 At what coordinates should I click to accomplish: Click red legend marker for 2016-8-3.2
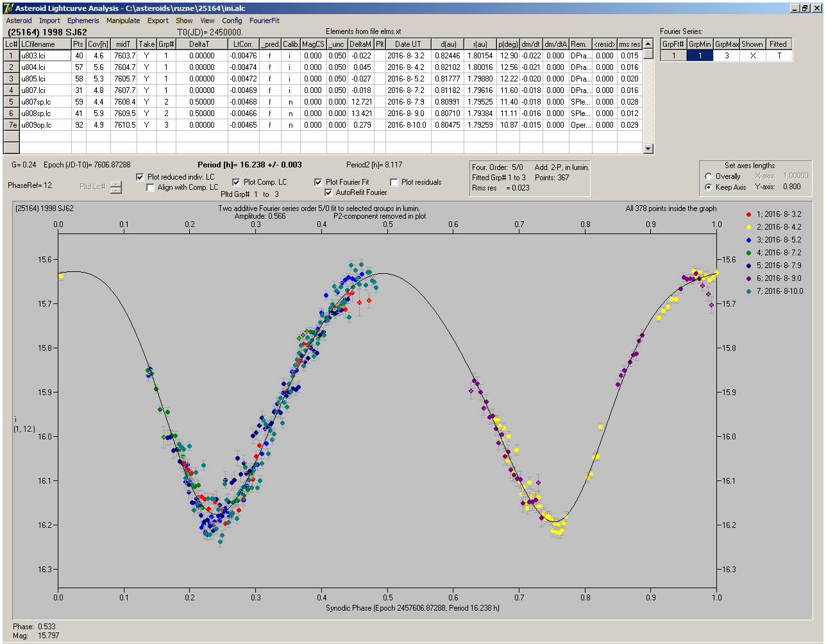[x=749, y=214]
